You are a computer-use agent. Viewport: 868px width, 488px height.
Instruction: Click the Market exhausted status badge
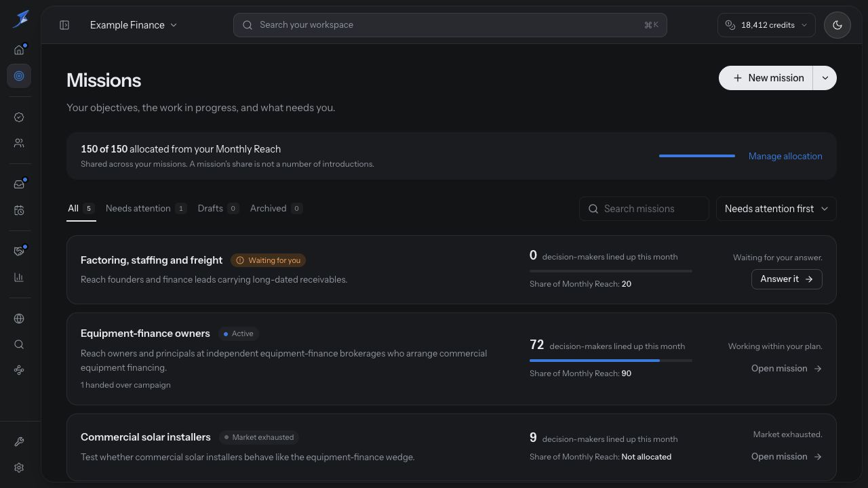pyautogui.click(x=259, y=437)
